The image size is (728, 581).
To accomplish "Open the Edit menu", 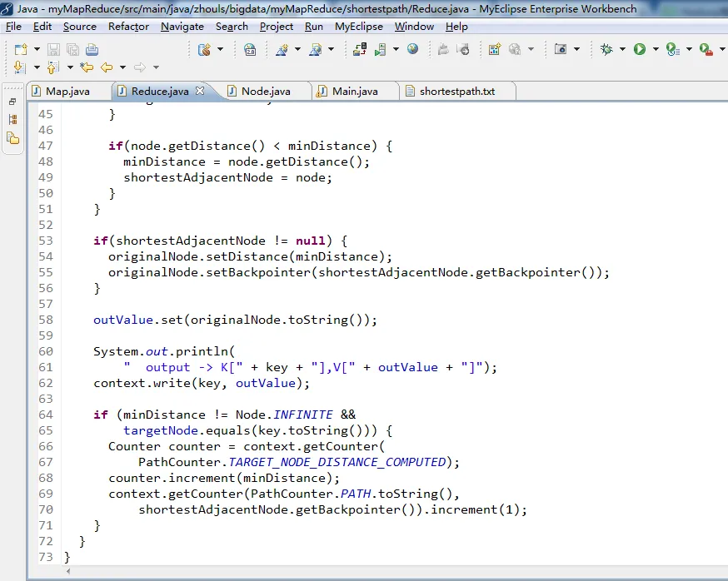I will pos(42,27).
